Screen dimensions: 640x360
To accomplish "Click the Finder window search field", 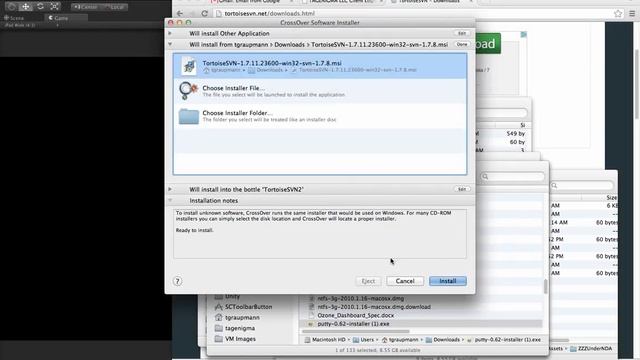I will click(513, 176).
